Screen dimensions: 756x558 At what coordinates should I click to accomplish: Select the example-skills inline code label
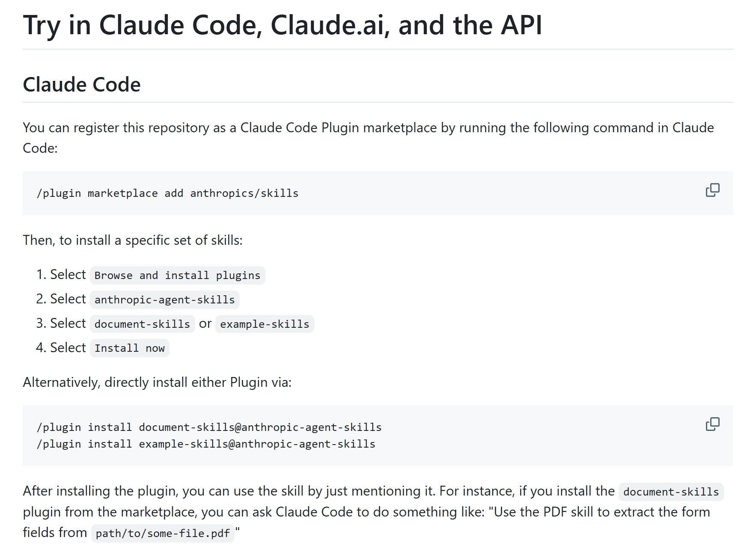[x=265, y=324]
